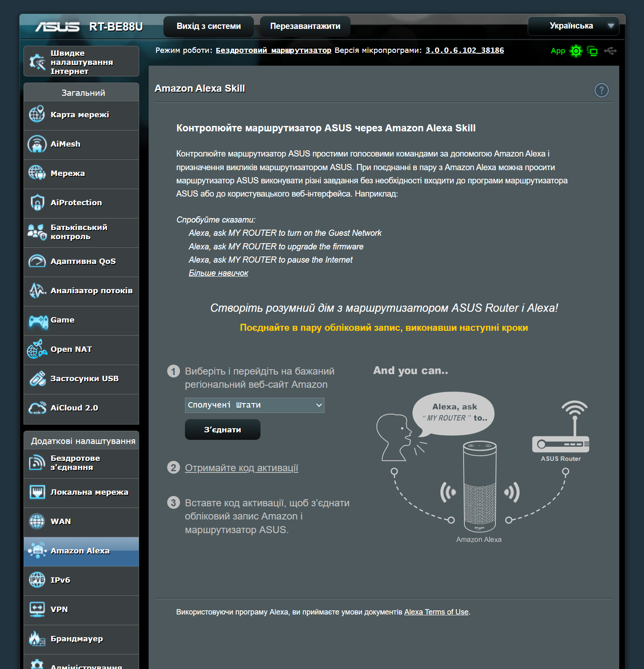Click firmware version 3.0.0.6.102_38186 link
This screenshot has width=644, height=669.
tap(464, 50)
